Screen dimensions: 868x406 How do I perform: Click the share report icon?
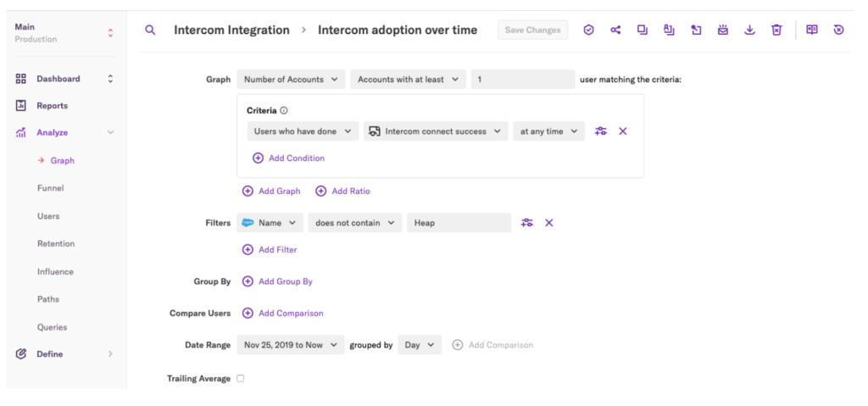(x=615, y=30)
